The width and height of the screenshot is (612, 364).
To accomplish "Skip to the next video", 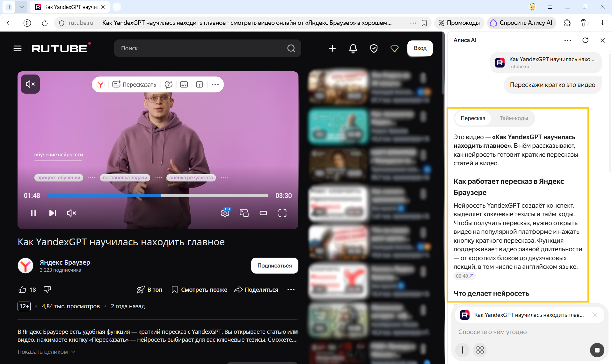I will pyautogui.click(x=53, y=213).
